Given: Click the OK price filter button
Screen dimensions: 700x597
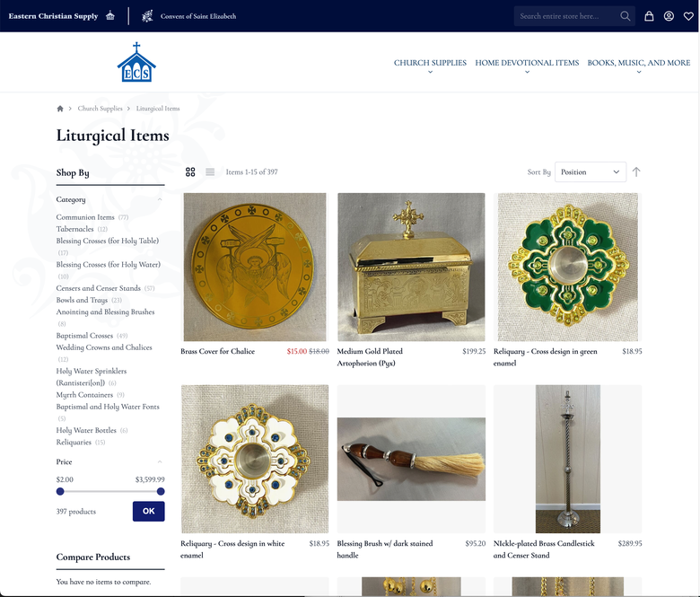Looking at the screenshot, I should click(149, 512).
